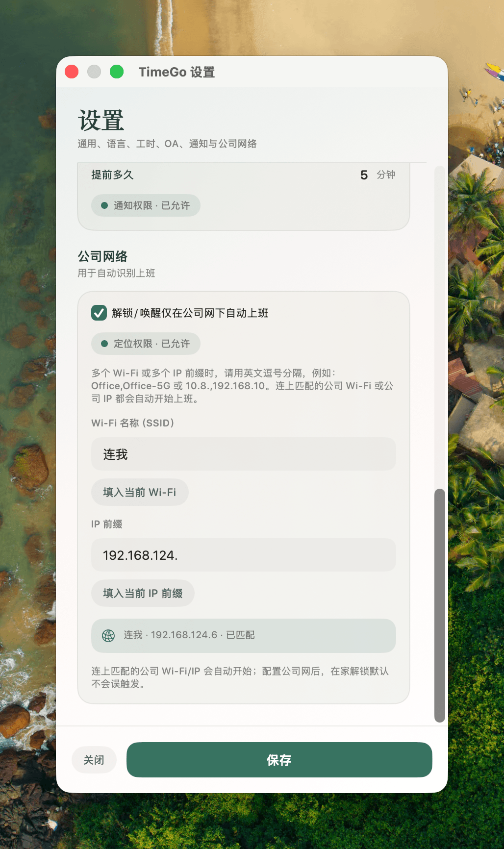Click the 定位权限 · 已允许 badge
The width and height of the screenshot is (504, 849).
(146, 344)
